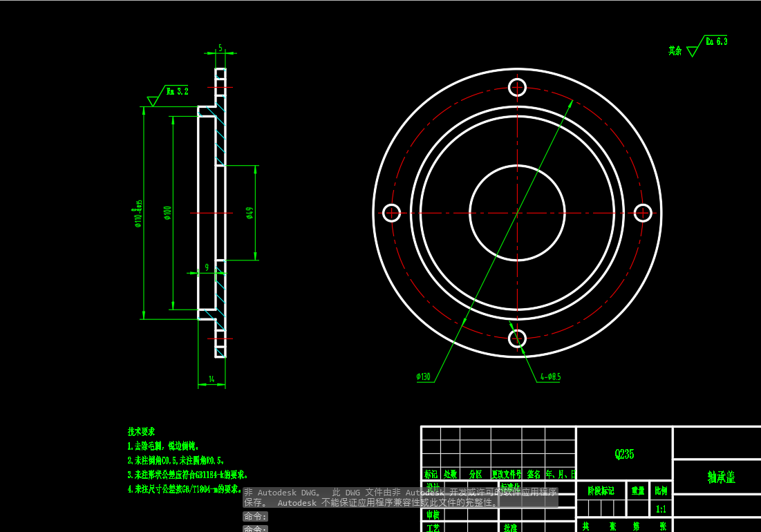The height and width of the screenshot is (532, 761).
Task: Select the right bolt hole circle
Action: coord(643,213)
